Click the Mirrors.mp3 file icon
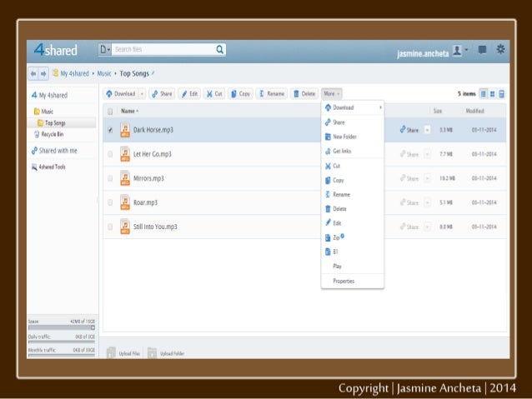The height and width of the screenshot is (399, 532). coord(125,178)
